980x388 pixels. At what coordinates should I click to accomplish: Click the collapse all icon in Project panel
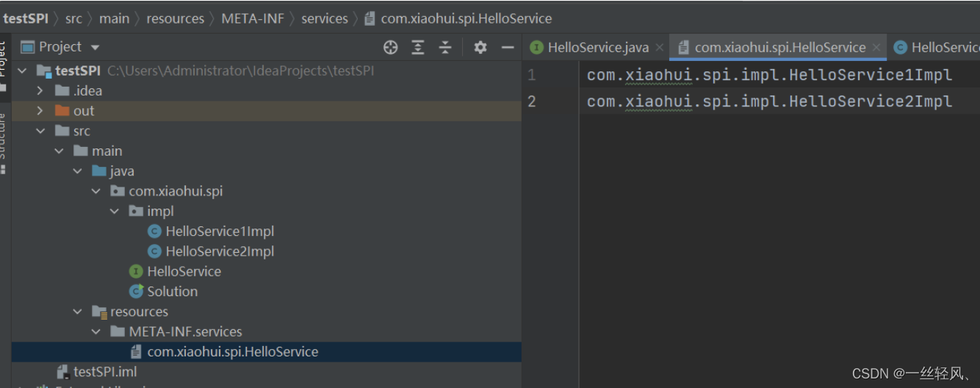pos(445,47)
